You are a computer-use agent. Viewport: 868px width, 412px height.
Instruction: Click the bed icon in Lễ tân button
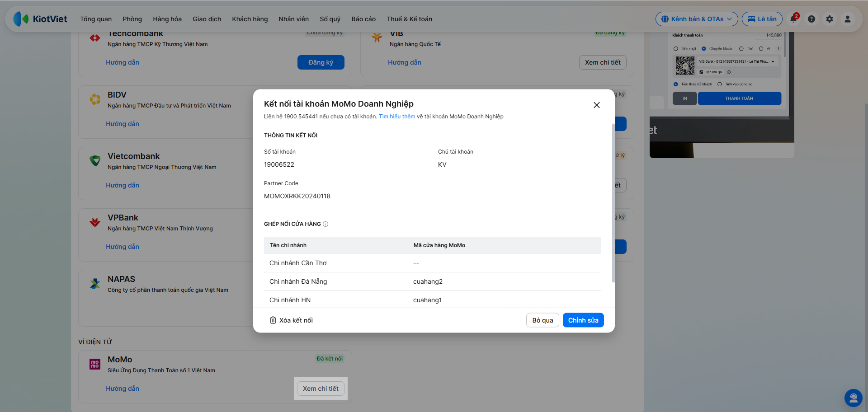pyautogui.click(x=751, y=19)
